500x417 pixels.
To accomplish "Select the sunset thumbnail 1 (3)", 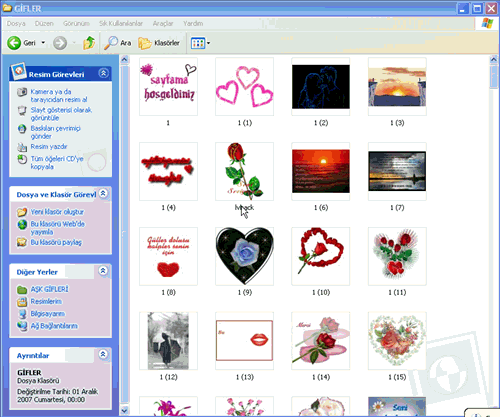I will (x=397, y=86).
